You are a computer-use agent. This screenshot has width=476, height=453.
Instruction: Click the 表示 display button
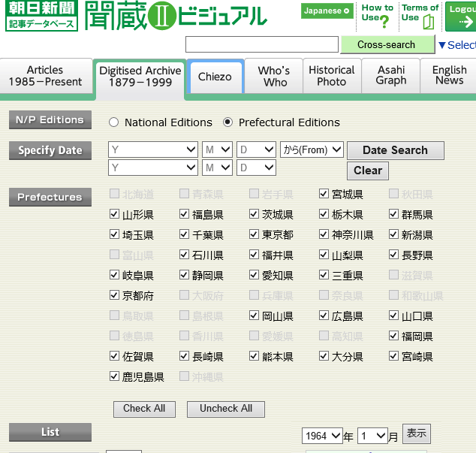coord(417,433)
